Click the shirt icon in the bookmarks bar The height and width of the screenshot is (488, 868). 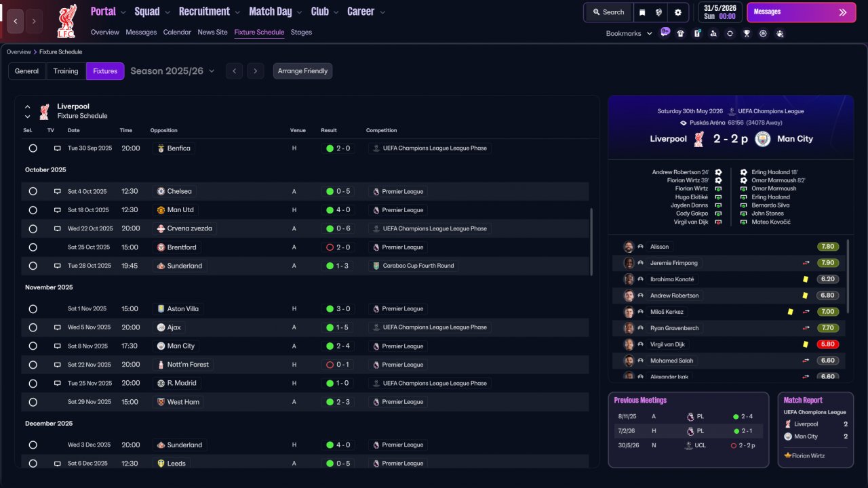click(681, 33)
